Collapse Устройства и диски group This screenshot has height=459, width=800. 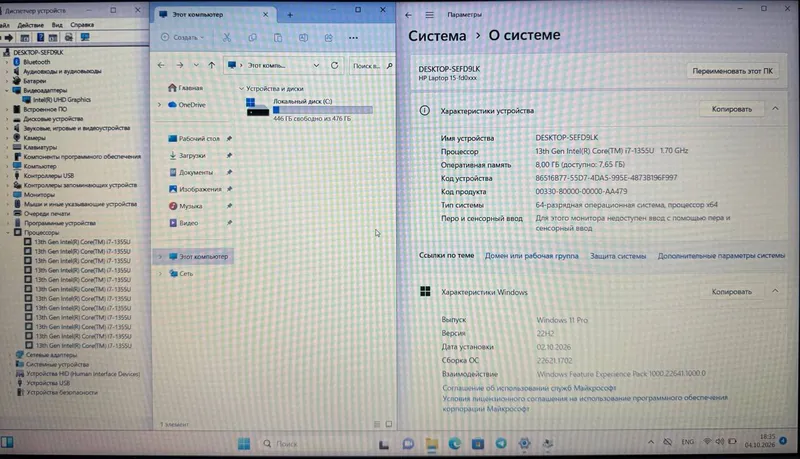[x=241, y=89]
